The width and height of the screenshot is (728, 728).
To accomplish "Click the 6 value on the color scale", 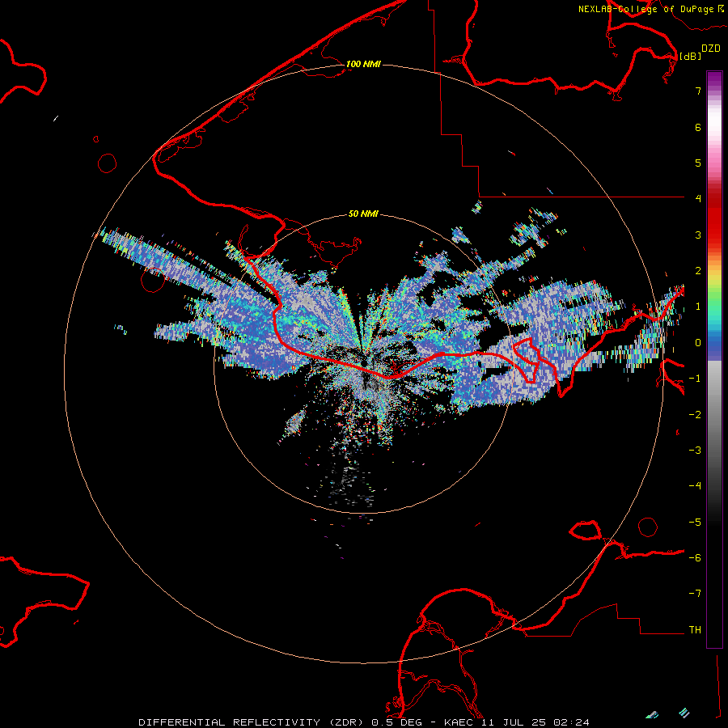I will (x=698, y=127).
